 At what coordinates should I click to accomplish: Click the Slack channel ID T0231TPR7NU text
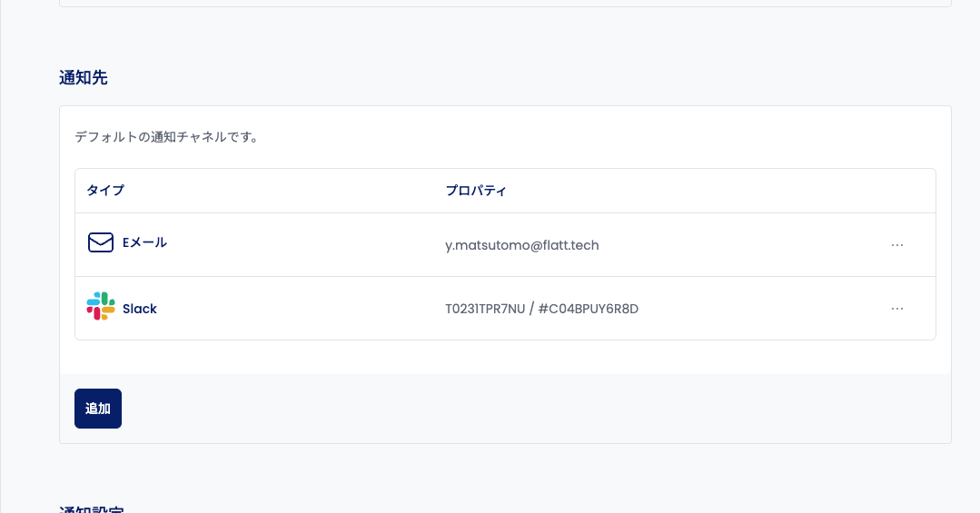point(485,309)
